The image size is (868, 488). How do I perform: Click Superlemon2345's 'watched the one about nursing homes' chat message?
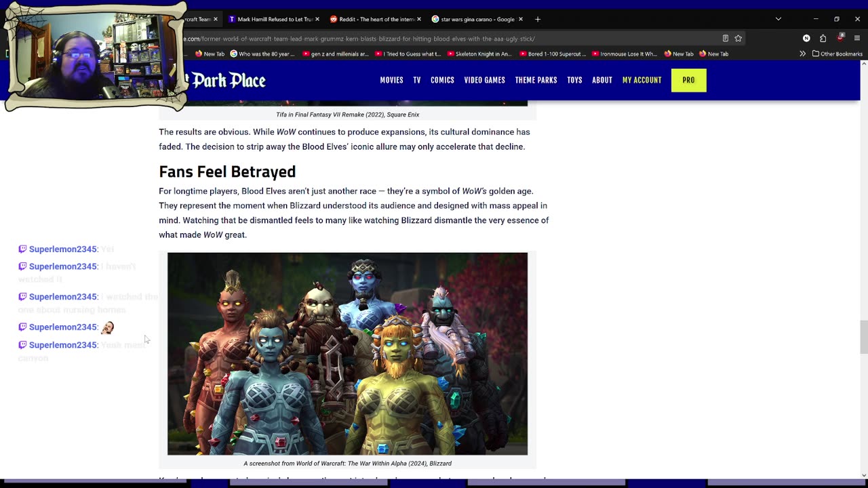point(88,303)
